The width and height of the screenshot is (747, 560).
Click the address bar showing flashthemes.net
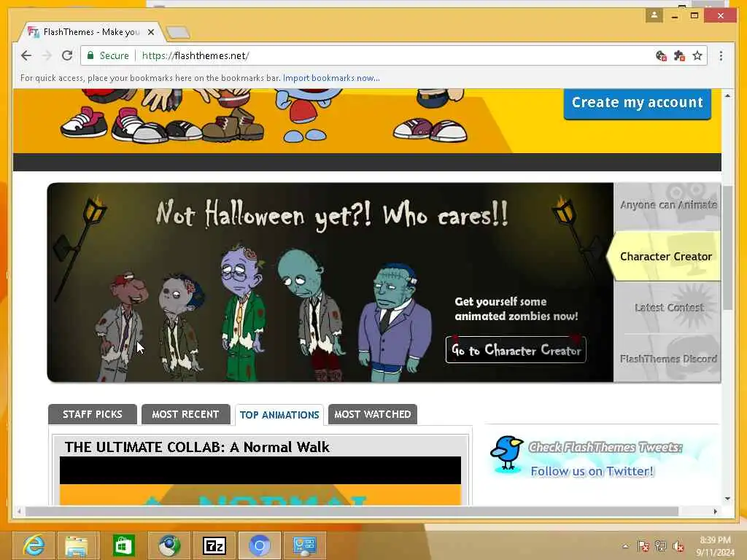point(371,55)
